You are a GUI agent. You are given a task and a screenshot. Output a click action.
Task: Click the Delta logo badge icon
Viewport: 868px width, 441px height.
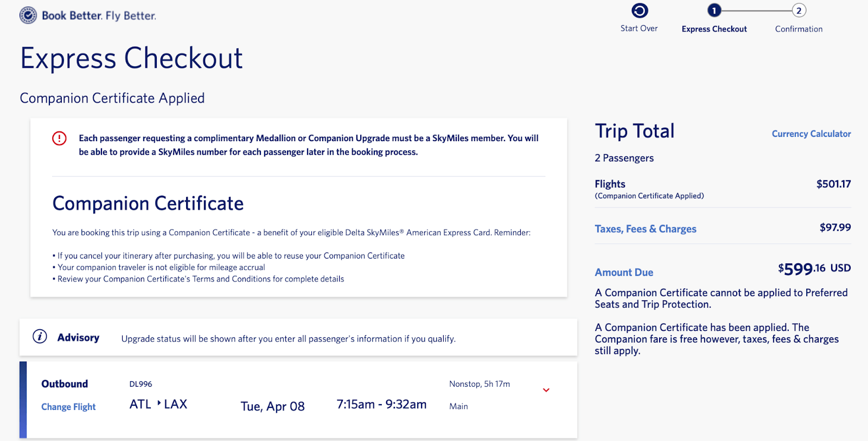click(28, 15)
